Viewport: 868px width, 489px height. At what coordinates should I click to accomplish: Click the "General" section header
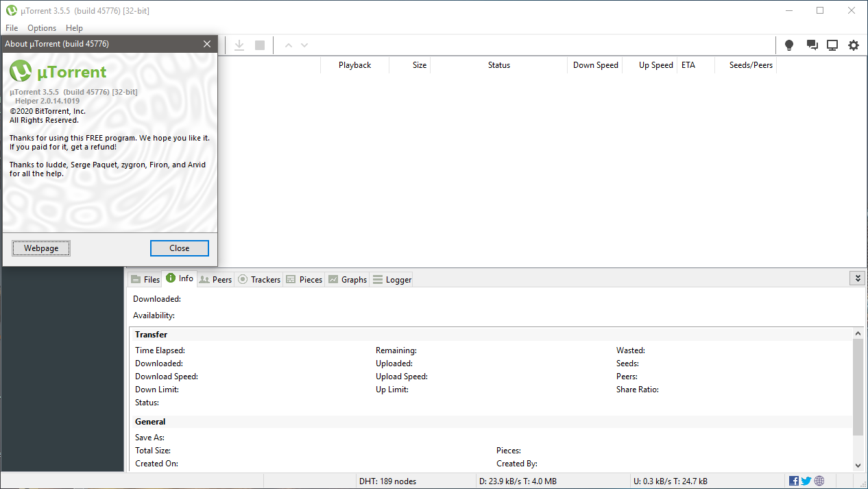coord(150,422)
